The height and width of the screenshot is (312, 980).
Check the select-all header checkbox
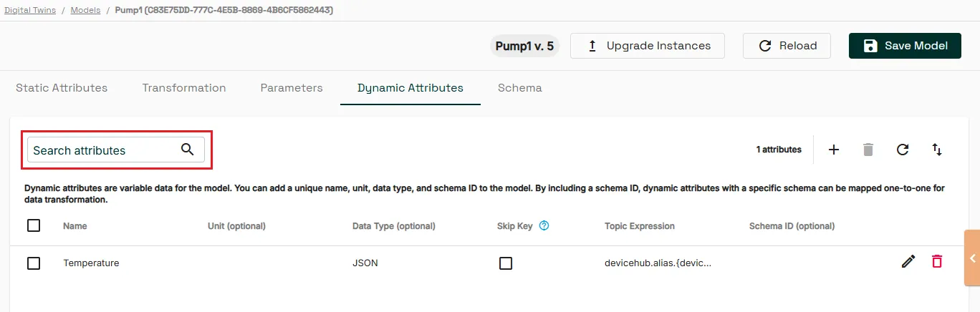tap(34, 225)
